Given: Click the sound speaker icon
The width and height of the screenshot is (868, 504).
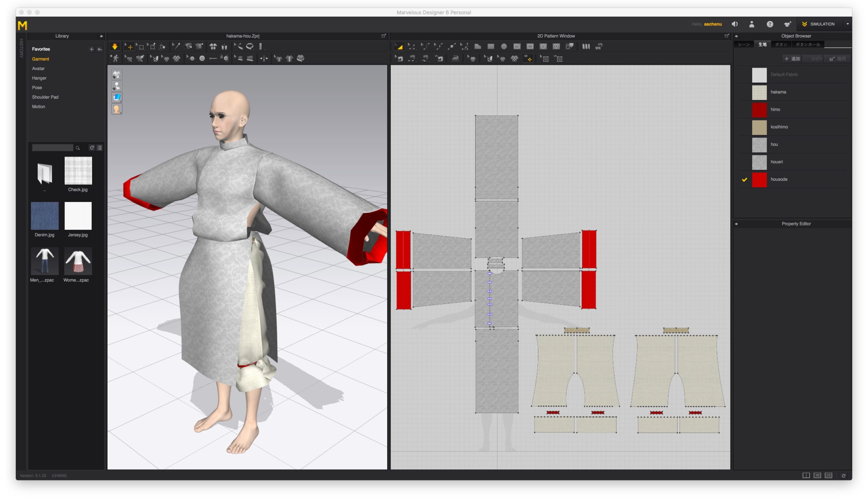Looking at the screenshot, I should [x=735, y=24].
